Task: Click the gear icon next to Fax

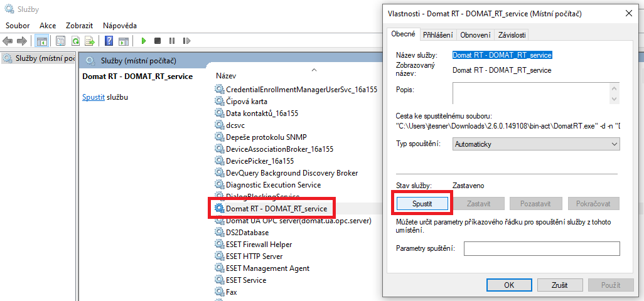Action: click(220, 292)
